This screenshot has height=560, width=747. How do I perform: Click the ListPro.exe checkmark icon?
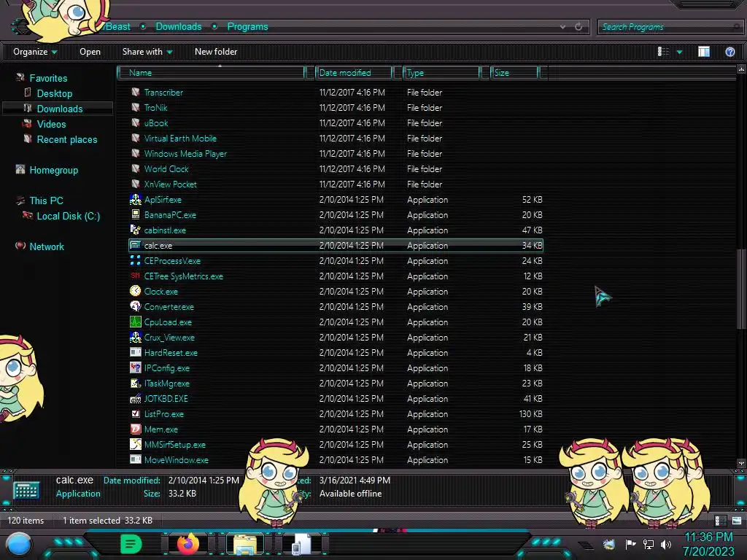[135, 414]
